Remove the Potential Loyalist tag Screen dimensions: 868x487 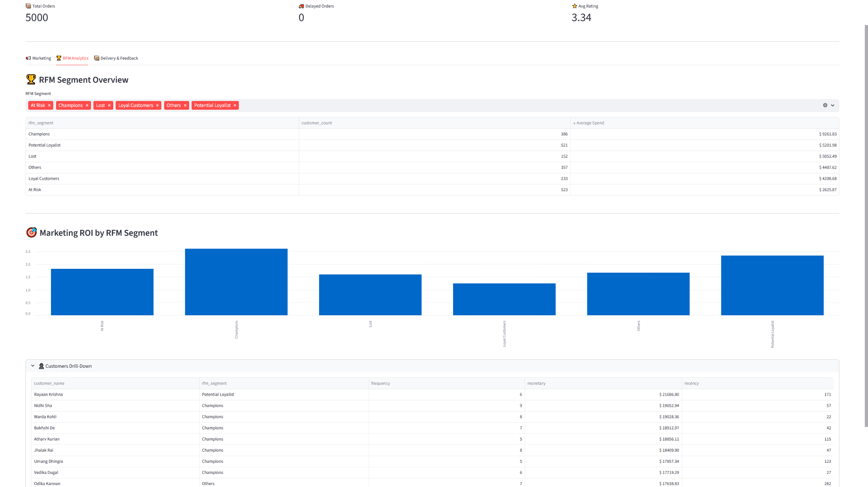click(235, 105)
